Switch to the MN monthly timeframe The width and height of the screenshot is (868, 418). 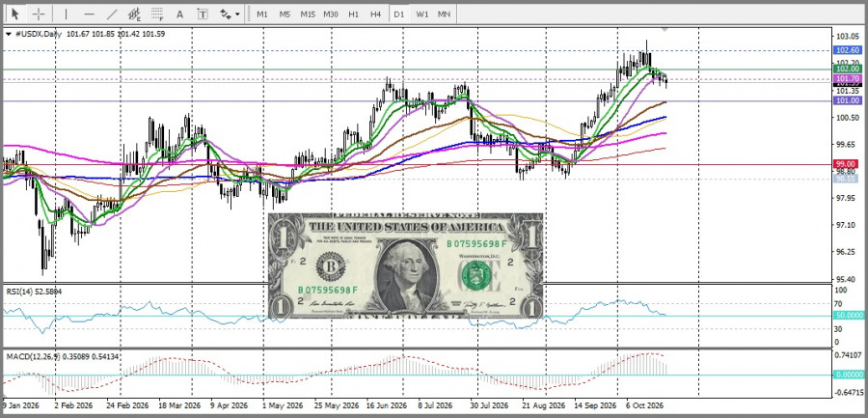444,14
